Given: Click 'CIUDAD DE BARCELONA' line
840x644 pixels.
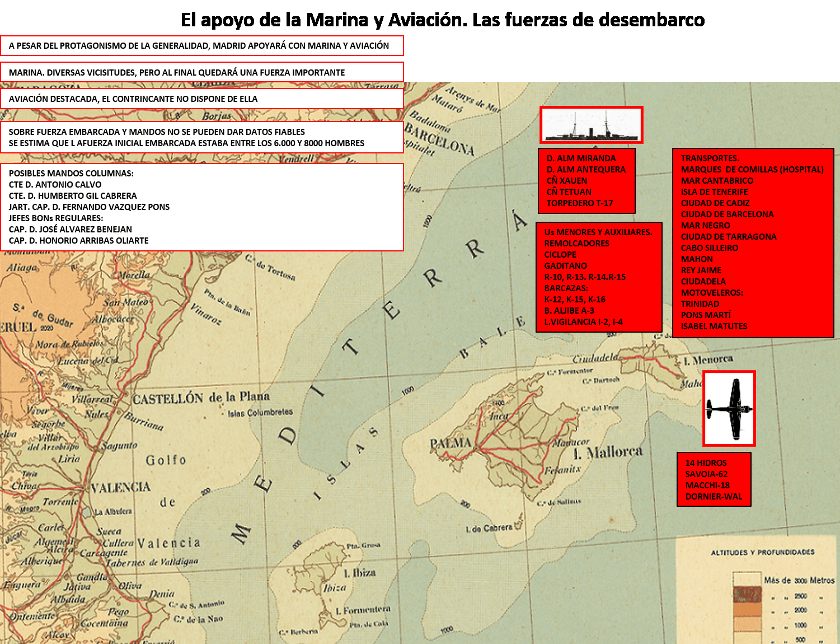Looking at the screenshot, I should pyautogui.click(x=727, y=214).
